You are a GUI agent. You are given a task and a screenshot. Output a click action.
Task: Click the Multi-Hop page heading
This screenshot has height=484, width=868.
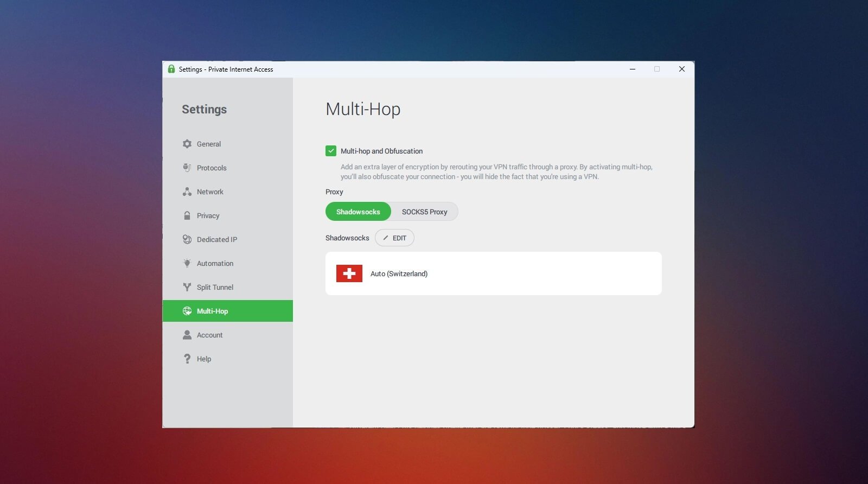[x=363, y=109]
